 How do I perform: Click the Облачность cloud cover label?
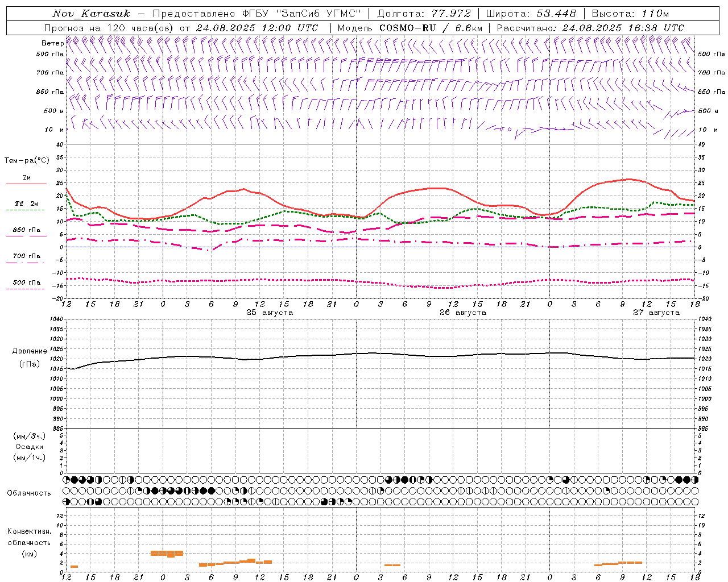click(x=29, y=493)
